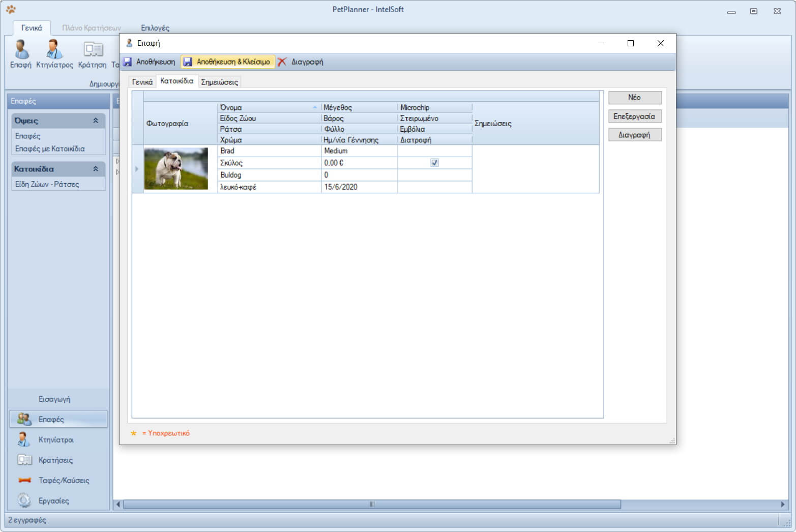Screen dimensions: 796x532
Task: Open Εργασίες gear item in navigation
Action: [x=53, y=501]
